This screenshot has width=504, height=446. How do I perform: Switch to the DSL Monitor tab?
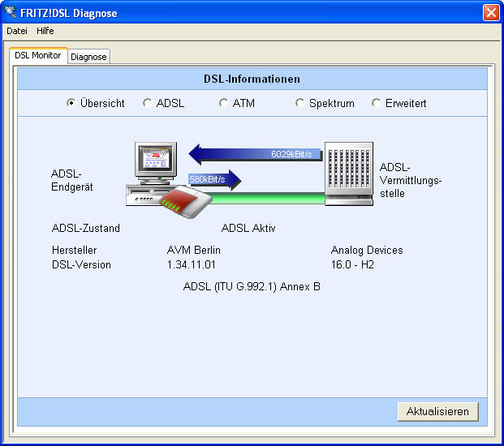[x=38, y=56]
